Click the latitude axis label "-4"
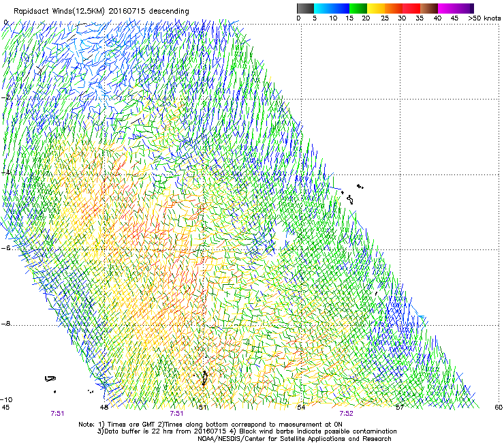504x443 pixels. click(6, 172)
